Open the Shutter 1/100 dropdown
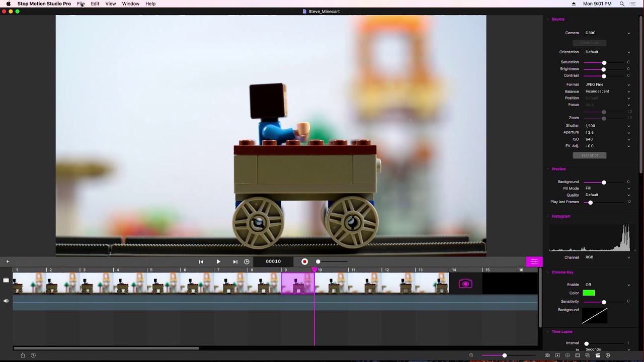This screenshot has height=362, width=644. click(607, 126)
